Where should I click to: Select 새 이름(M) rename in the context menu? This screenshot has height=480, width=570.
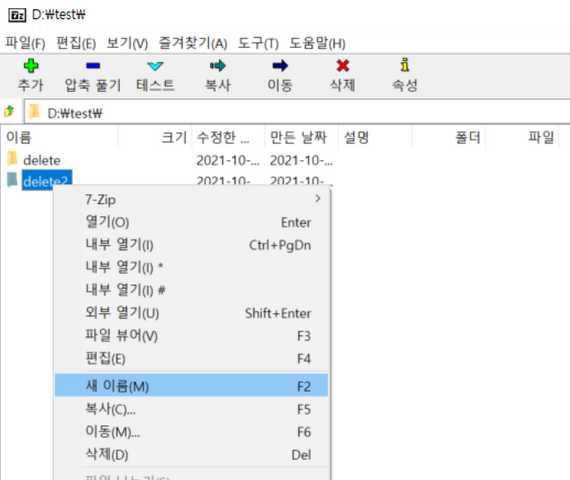click(192, 385)
